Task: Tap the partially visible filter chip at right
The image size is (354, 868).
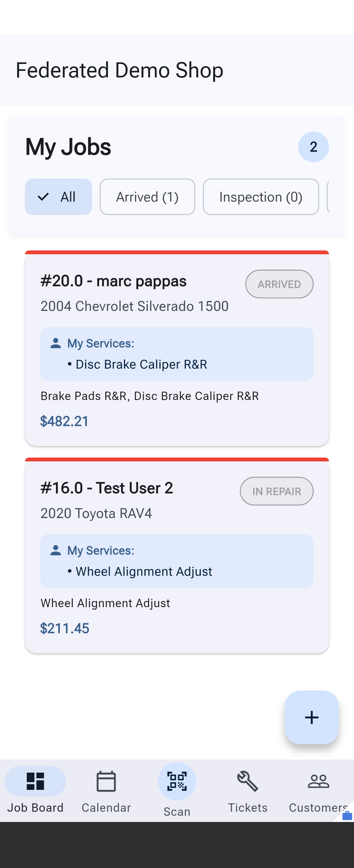Action: pos(328,197)
